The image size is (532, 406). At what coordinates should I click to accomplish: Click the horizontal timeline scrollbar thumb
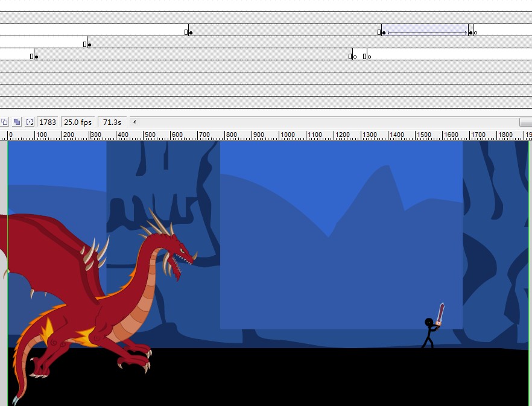tap(525, 122)
